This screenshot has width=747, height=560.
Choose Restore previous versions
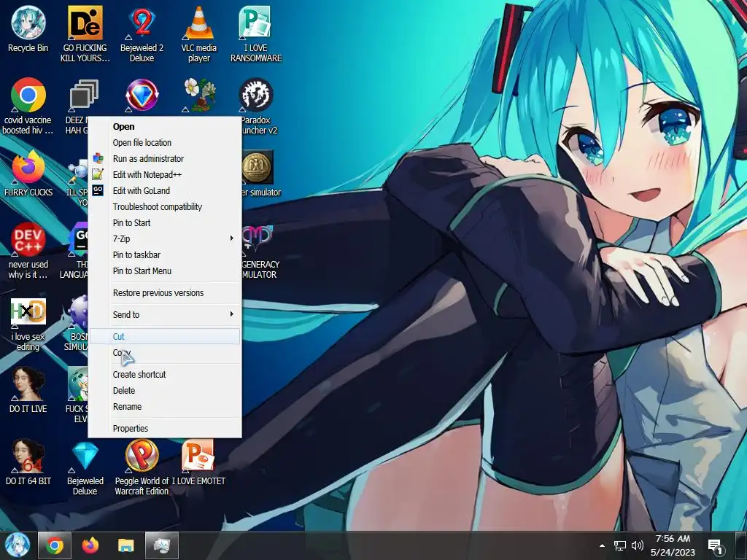pos(166,293)
